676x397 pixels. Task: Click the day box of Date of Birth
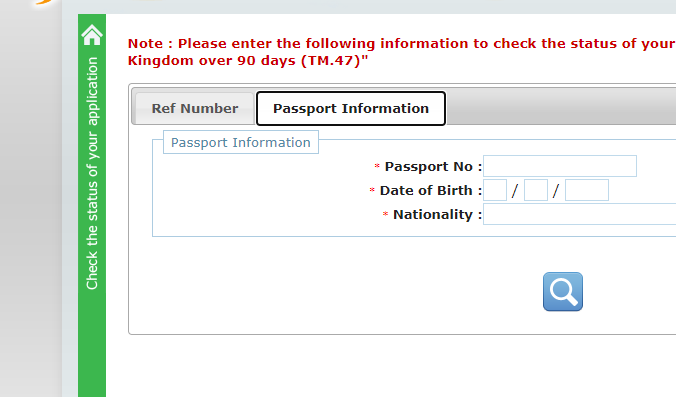click(x=495, y=190)
